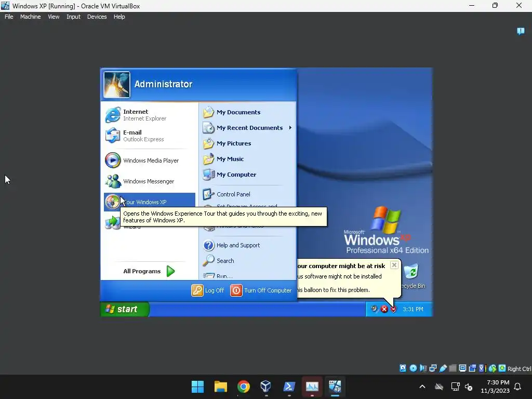This screenshot has height=399, width=532.
Task: Click the CPU virtualization status icon
Action: (x=482, y=368)
